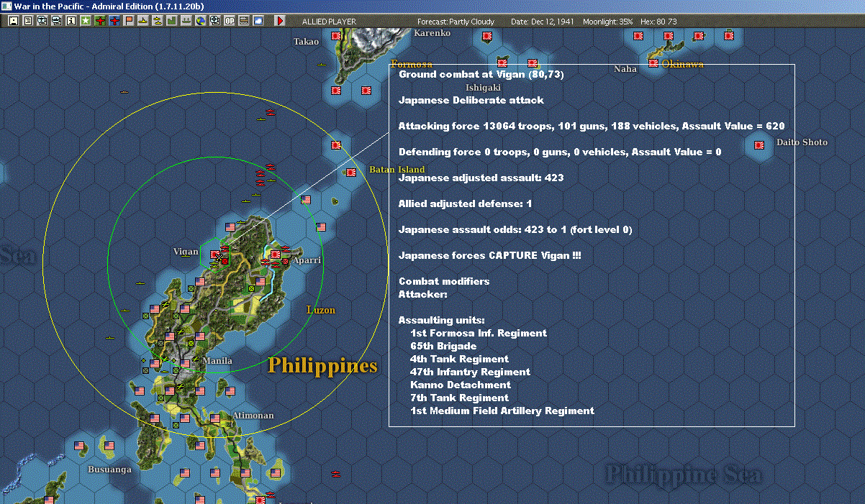Click the Vigan map label
Viewport: 865px width, 504px height.
pyautogui.click(x=186, y=252)
